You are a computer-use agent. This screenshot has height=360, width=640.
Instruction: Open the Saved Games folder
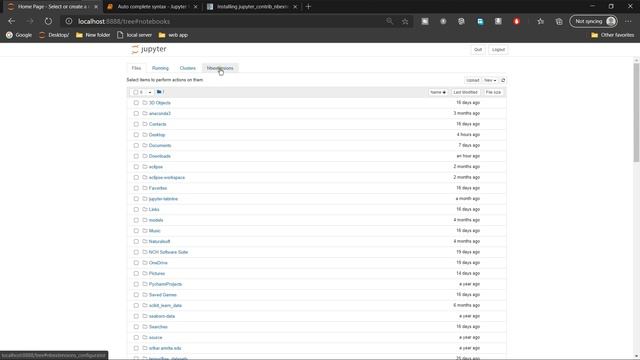[x=162, y=295]
